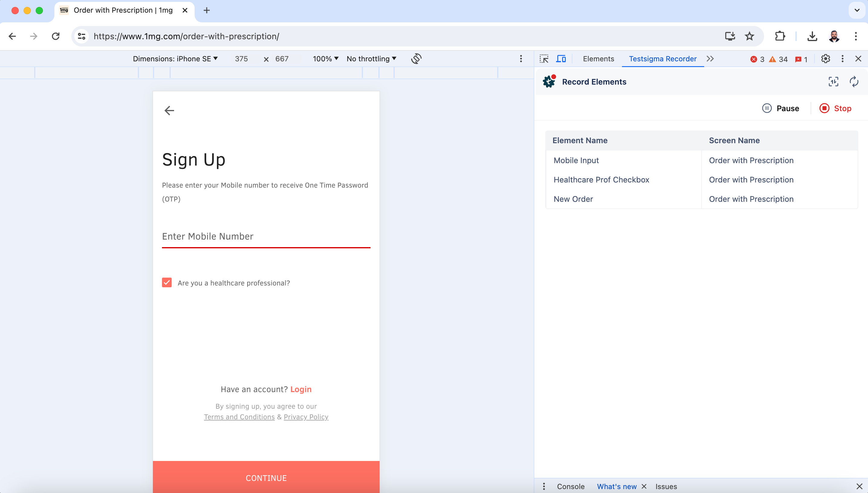This screenshot has height=493, width=868.
Task: Open the 100% zoom dropdown
Action: point(325,59)
